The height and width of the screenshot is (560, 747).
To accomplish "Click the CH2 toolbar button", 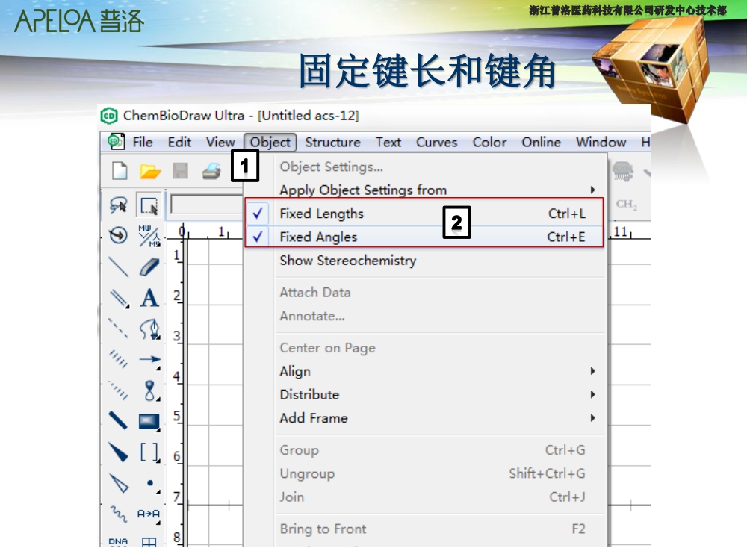I will pos(626,205).
